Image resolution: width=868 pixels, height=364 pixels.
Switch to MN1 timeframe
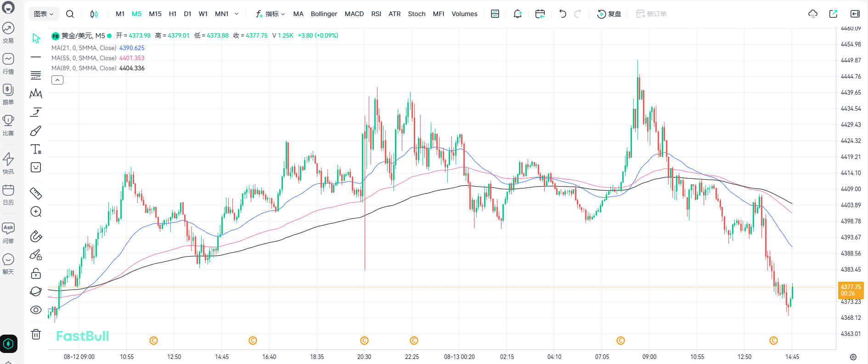click(222, 14)
